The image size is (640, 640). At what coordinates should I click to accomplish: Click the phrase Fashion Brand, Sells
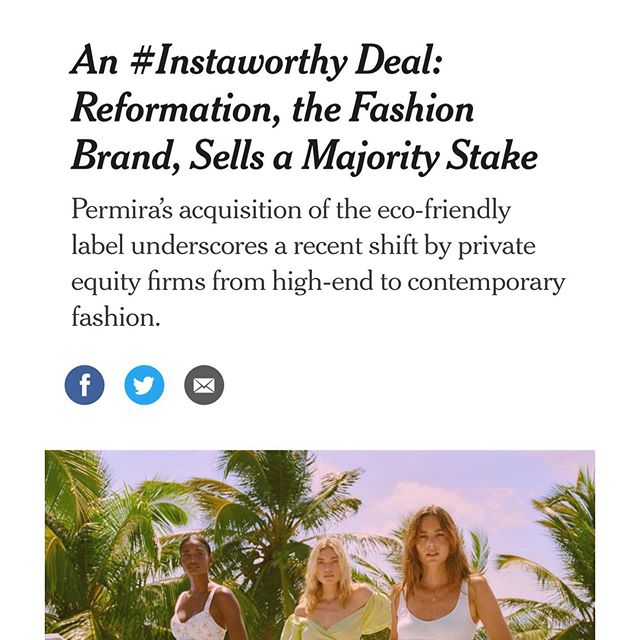click(273, 132)
